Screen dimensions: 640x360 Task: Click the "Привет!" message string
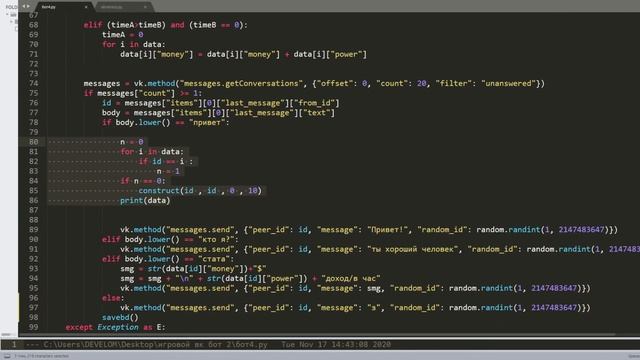(x=387, y=230)
